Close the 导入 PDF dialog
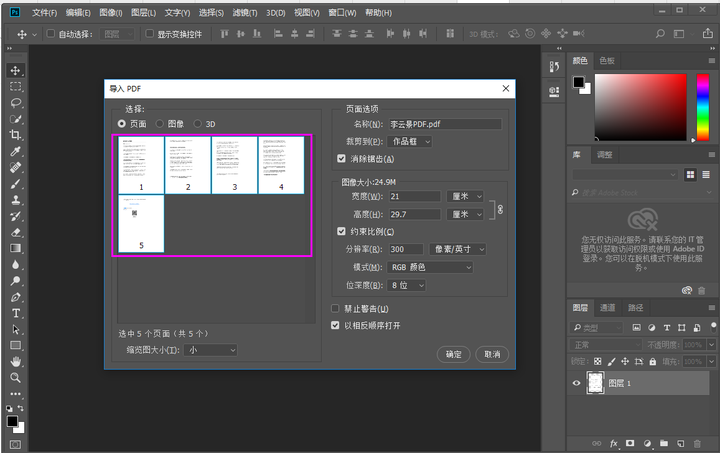720x453 pixels. [506, 88]
